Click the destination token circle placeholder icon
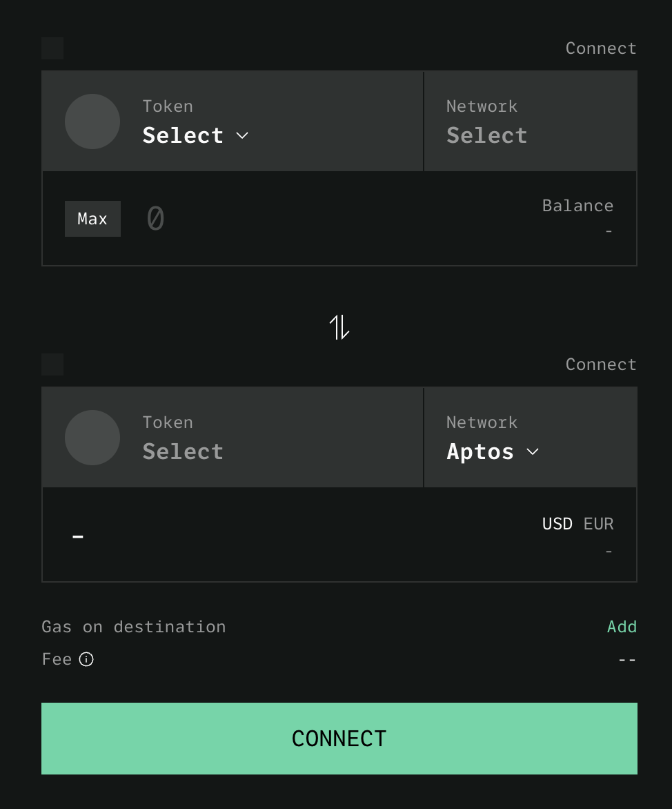This screenshot has width=672, height=809. (x=92, y=438)
